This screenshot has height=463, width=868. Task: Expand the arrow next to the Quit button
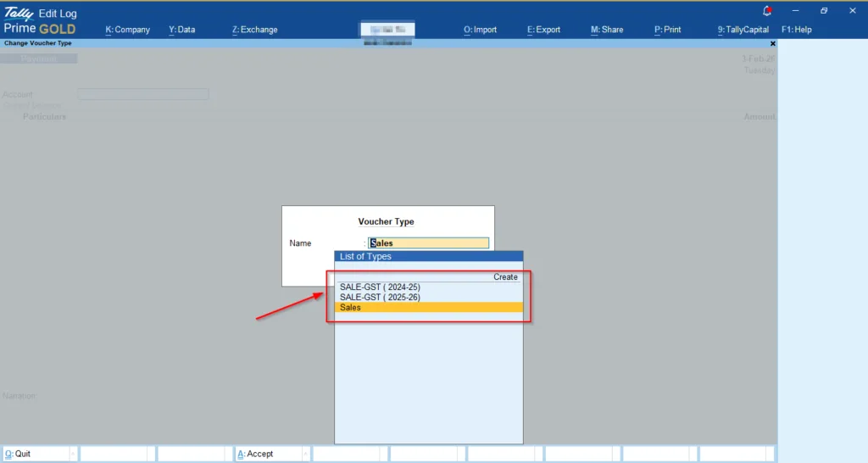pos(73,455)
